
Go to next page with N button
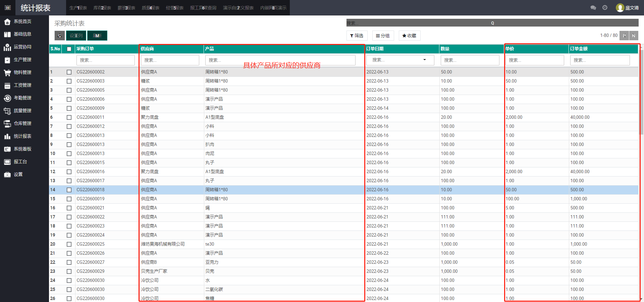634,36
